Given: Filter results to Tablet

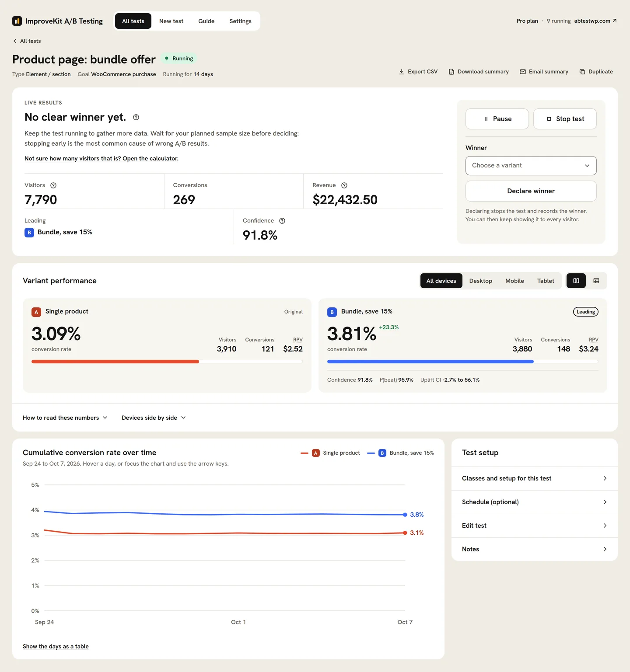Looking at the screenshot, I should tap(546, 281).
